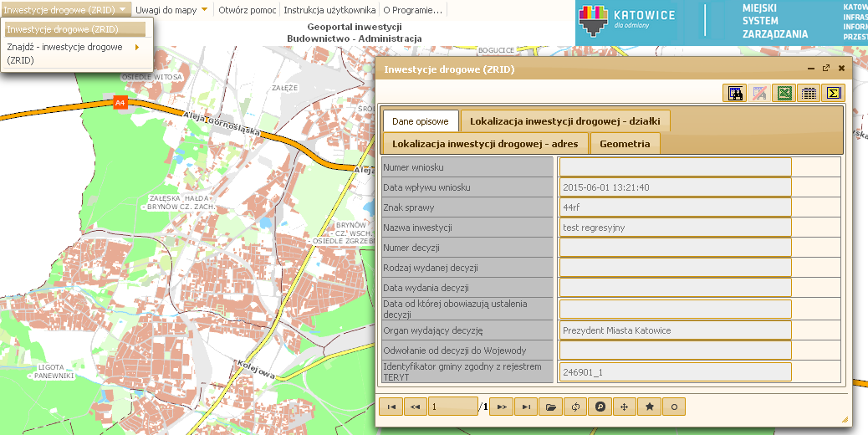Click the Miejski System Zarządzania banner text
Viewport: 868px width, 435px height.
point(775,21)
